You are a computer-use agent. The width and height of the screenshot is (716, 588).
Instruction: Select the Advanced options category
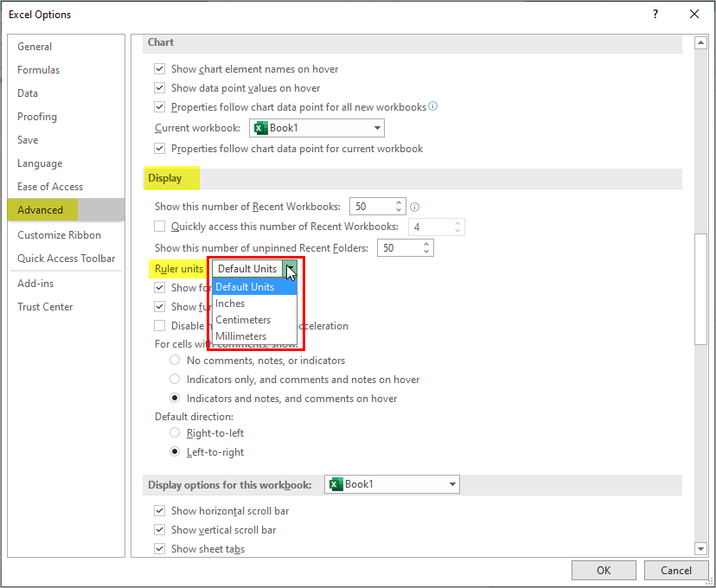coord(67,210)
